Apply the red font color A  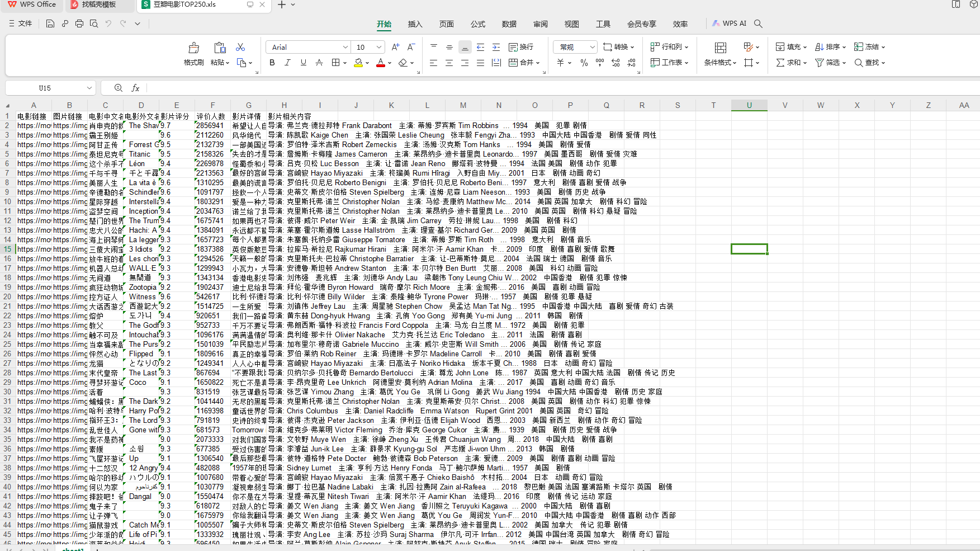[x=381, y=63]
